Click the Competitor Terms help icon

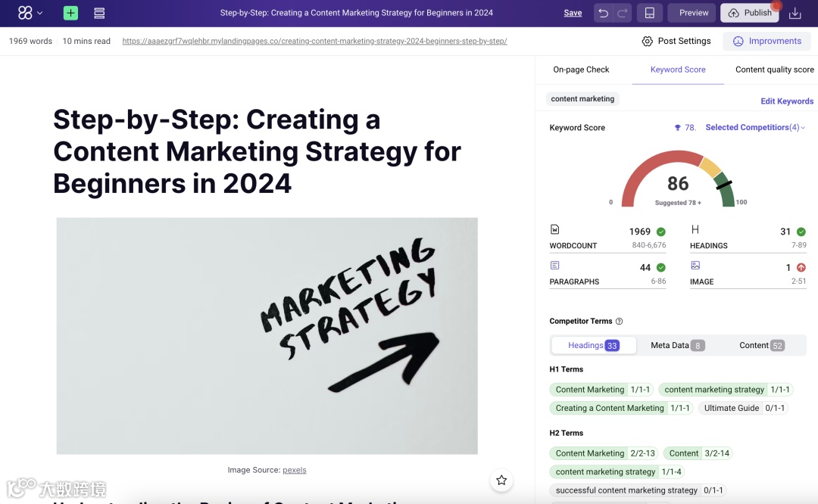point(620,322)
